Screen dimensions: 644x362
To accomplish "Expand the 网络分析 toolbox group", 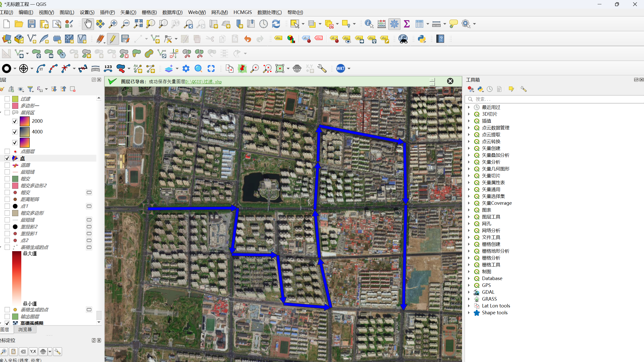I will 469,230.
